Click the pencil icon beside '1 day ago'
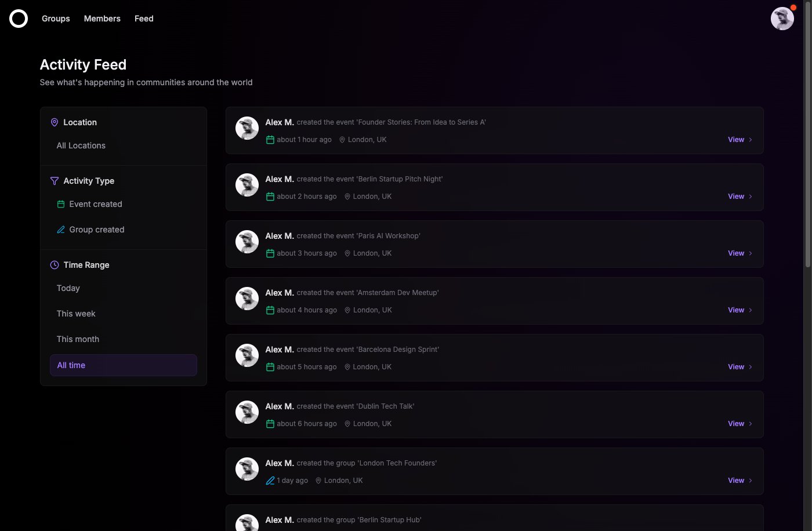Image resolution: width=812 pixels, height=531 pixels. pyautogui.click(x=270, y=480)
